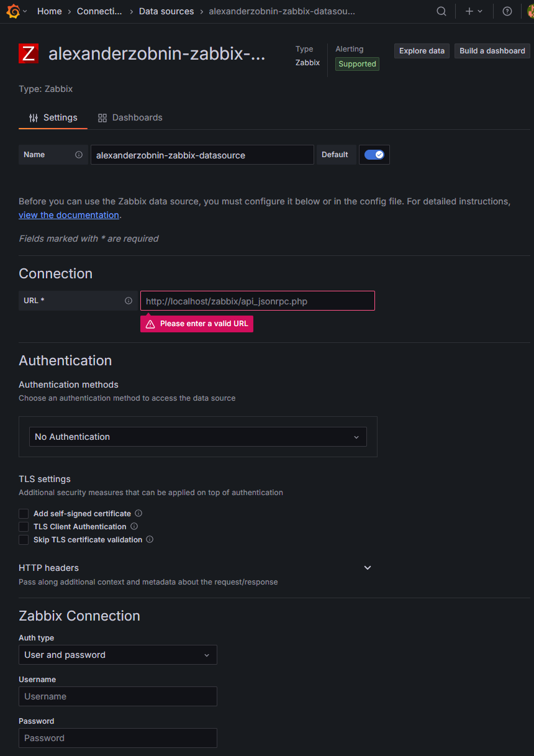Screen dimensions: 534x756
Task: Go to Home breadcrumb
Action: tap(50, 11)
